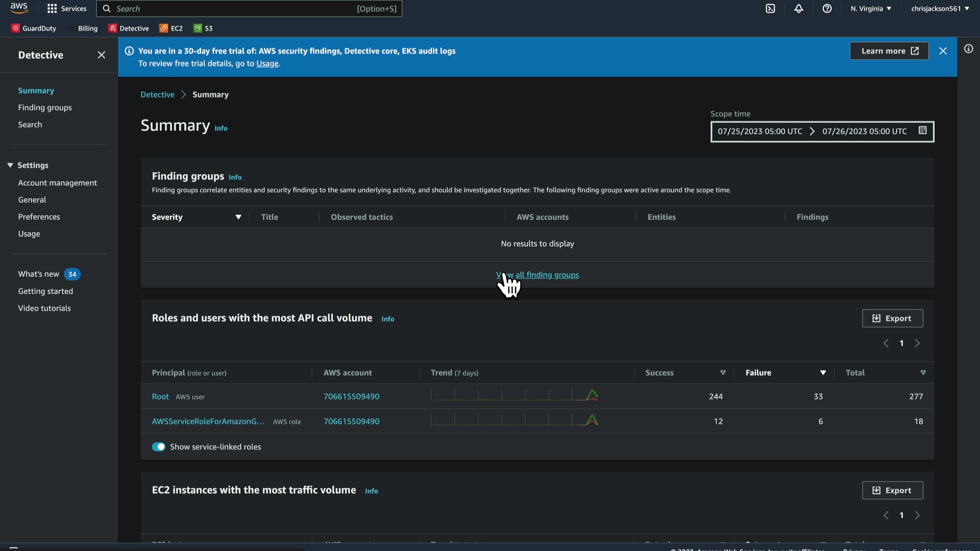Collapse the Settings section in sidebar

[x=10, y=165]
